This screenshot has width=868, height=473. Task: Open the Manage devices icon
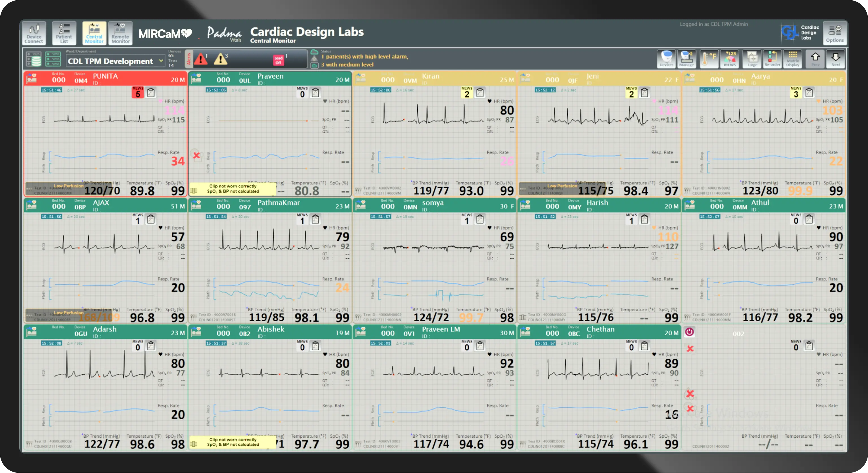click(x=687, y=59)
